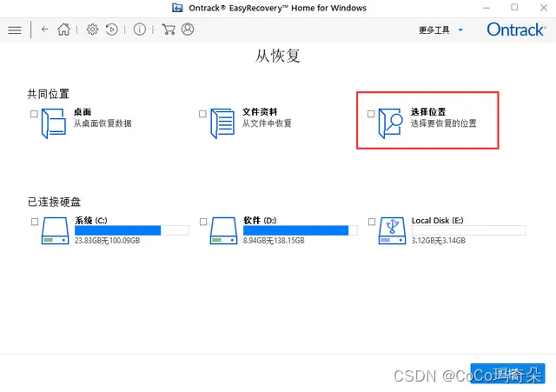Screen dimensions: 556x392
Task: Minimize the EasyRecovery window
Action: click(486, 8)
